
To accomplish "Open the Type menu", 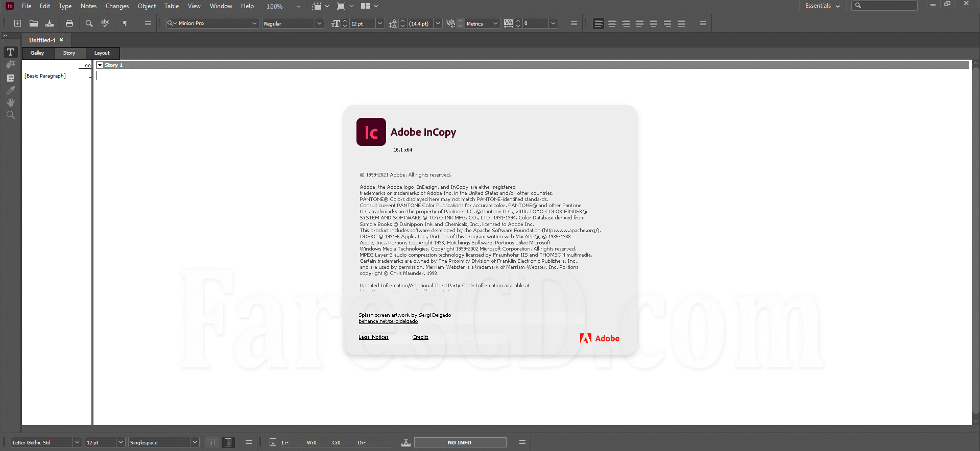I will click(x=65, y=6).
